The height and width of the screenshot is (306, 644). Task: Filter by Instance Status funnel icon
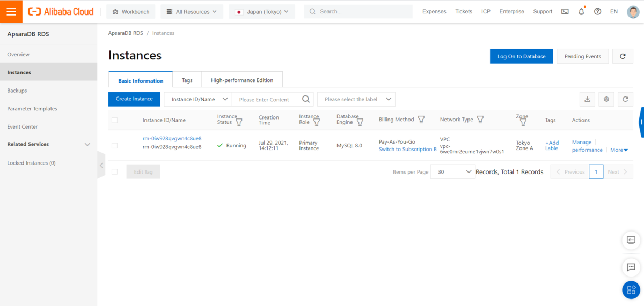[239, 122]
